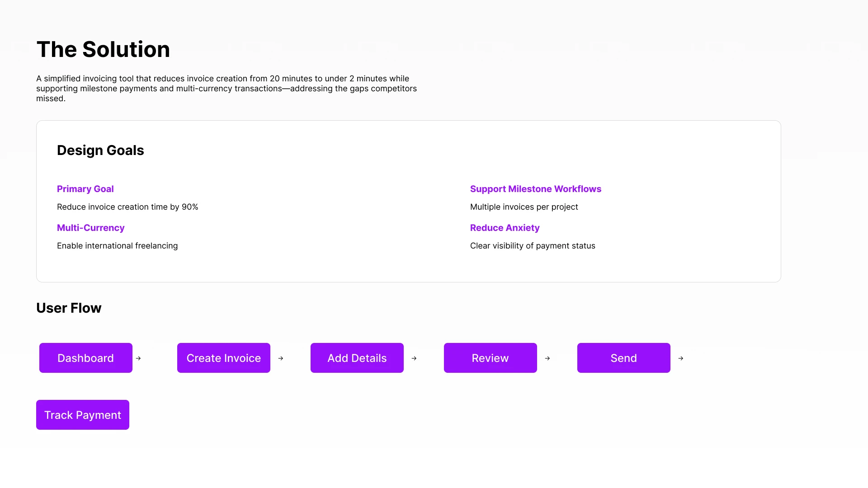Screen dimensions: 868x488
Task: Click the simplified invoicing tool description paragraph
Action: (226, 89)
